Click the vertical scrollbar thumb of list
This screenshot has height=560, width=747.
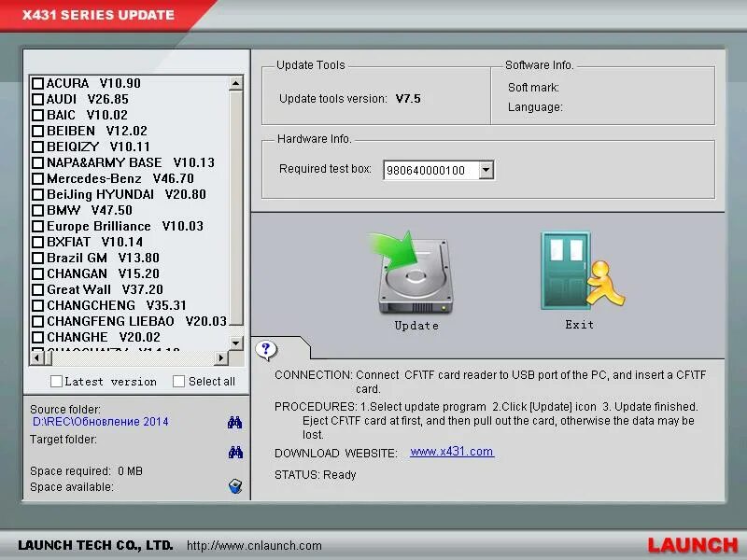click(x=236, y=207)
